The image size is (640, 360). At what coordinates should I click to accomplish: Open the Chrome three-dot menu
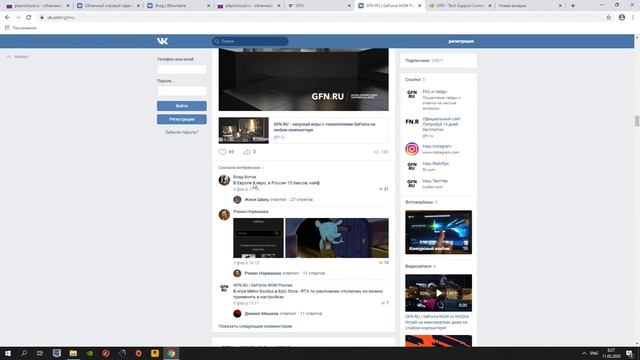click(633, 18)
